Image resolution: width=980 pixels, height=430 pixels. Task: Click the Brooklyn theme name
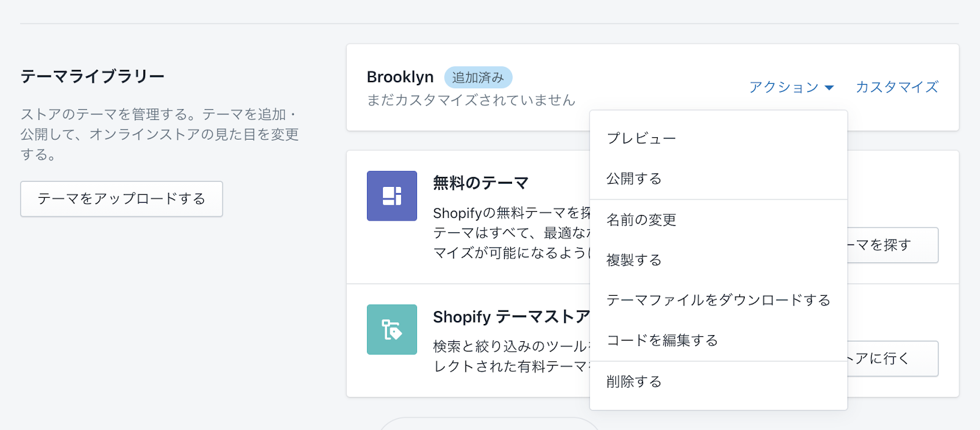400,77
